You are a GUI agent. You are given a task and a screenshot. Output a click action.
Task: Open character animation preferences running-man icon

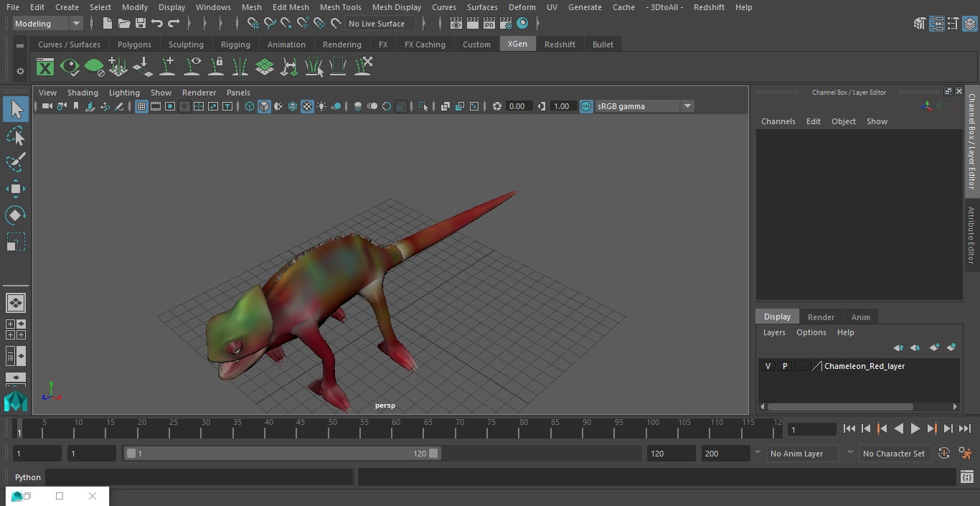pos(965,454)
